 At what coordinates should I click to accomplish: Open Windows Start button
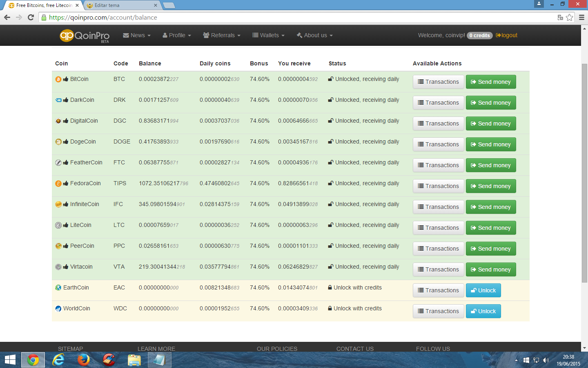pos(10,360)
